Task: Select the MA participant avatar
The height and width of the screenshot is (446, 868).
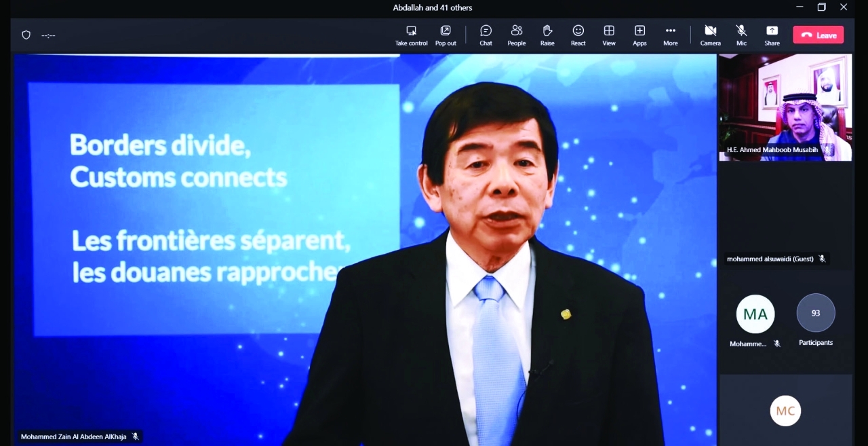Action: 755,314
